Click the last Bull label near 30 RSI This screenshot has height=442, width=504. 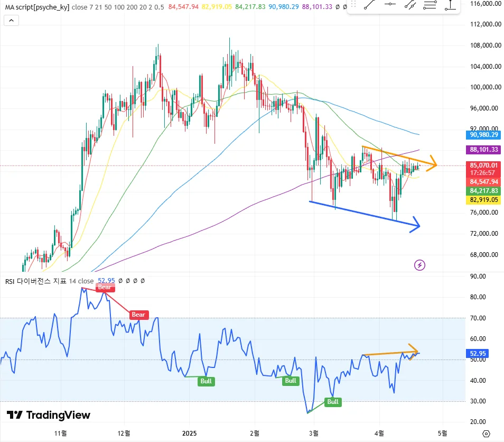click(333, 402)
